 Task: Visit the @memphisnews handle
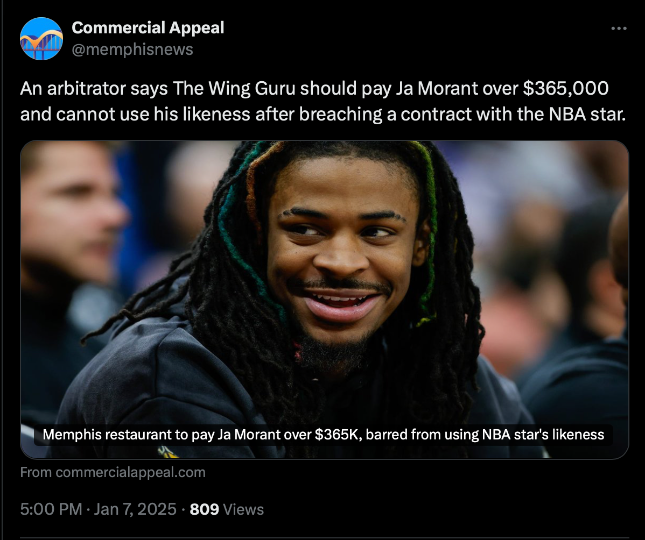point(132,50)
